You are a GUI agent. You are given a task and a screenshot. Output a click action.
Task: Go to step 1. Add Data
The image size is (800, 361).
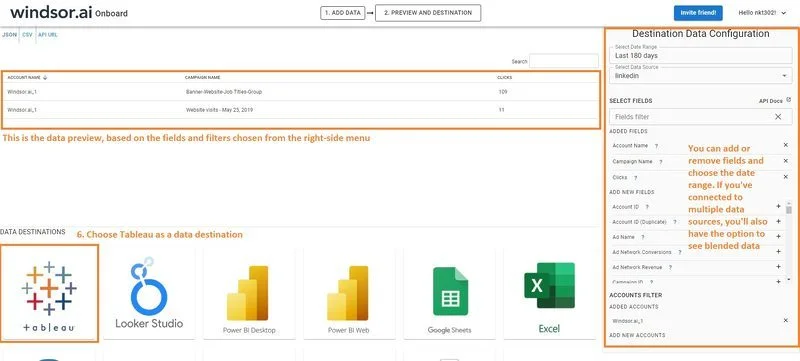tap(342, 13)
